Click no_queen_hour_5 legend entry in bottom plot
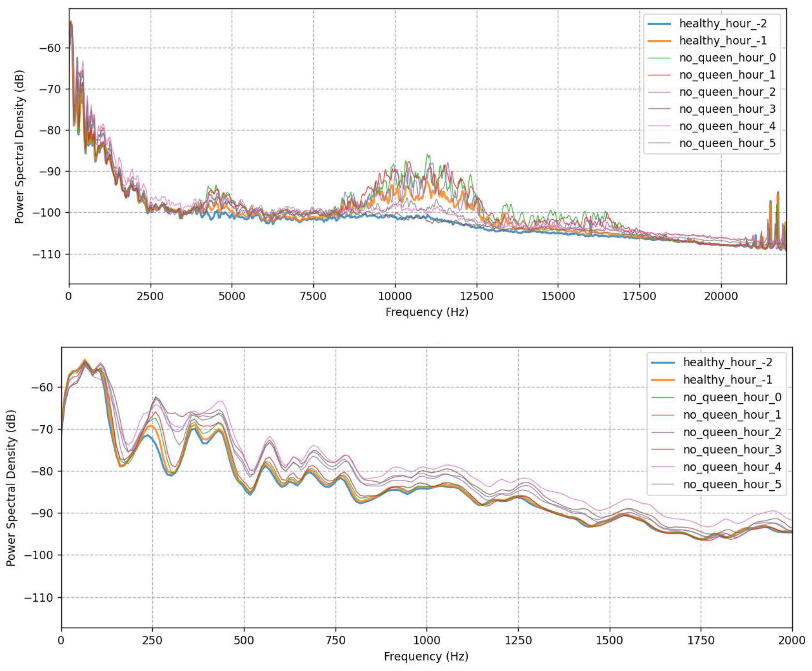The width and height of the screenshot is (812, 671). coord(732,484)
